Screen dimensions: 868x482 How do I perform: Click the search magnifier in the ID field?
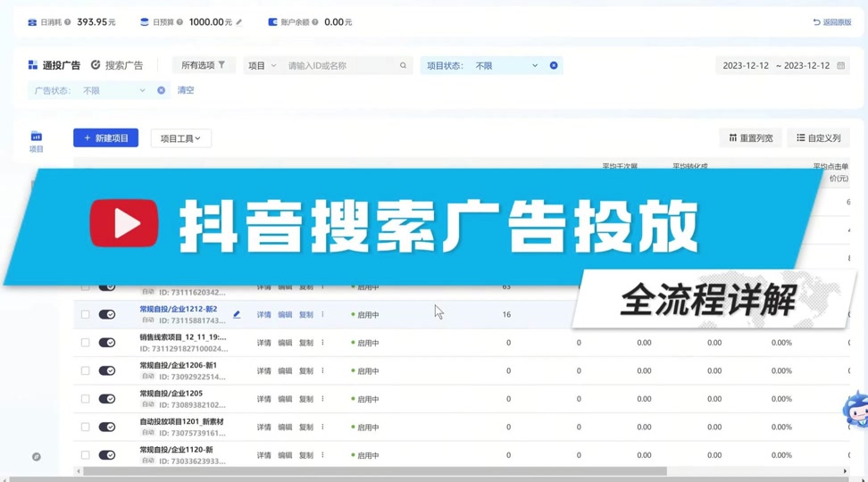403,65
